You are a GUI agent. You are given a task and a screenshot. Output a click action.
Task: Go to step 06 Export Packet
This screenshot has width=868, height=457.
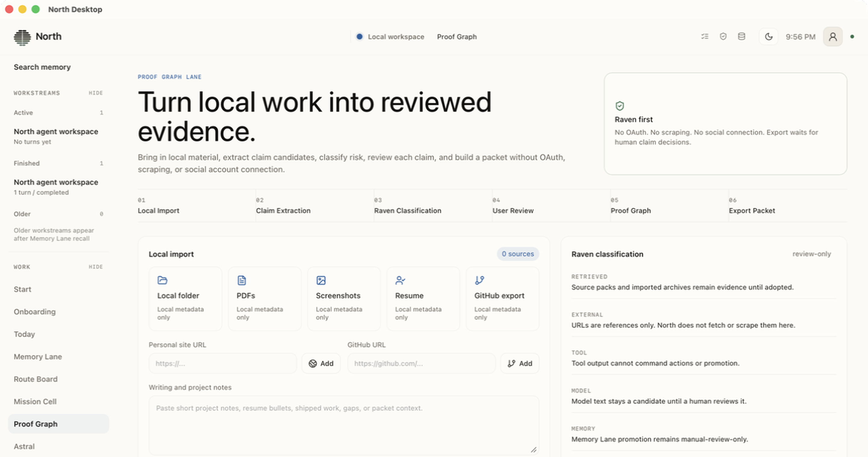[788, 205]
